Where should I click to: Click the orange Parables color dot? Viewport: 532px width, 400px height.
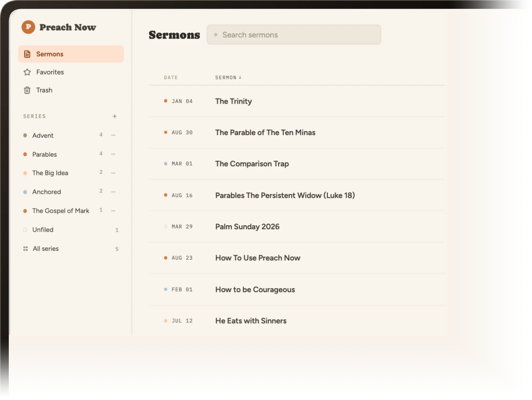[25, 154]
